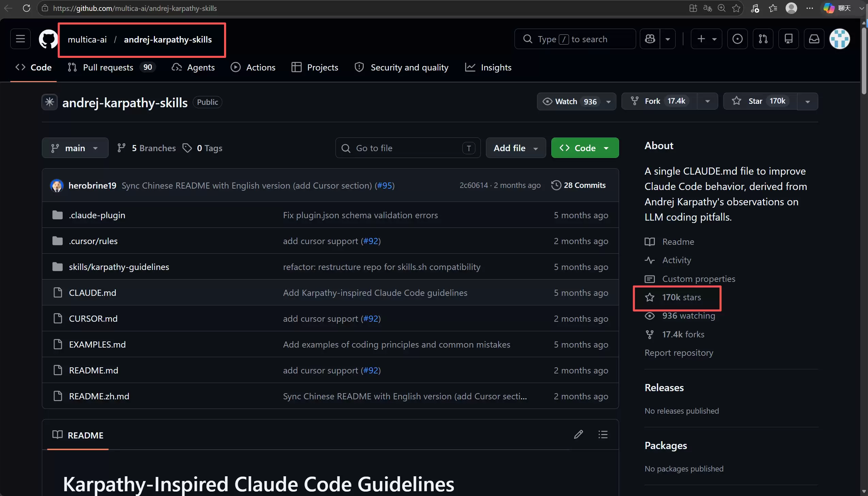
Task: Open the .claude-plugin folder
Action: pyautogui.click(x=97, y=215)
